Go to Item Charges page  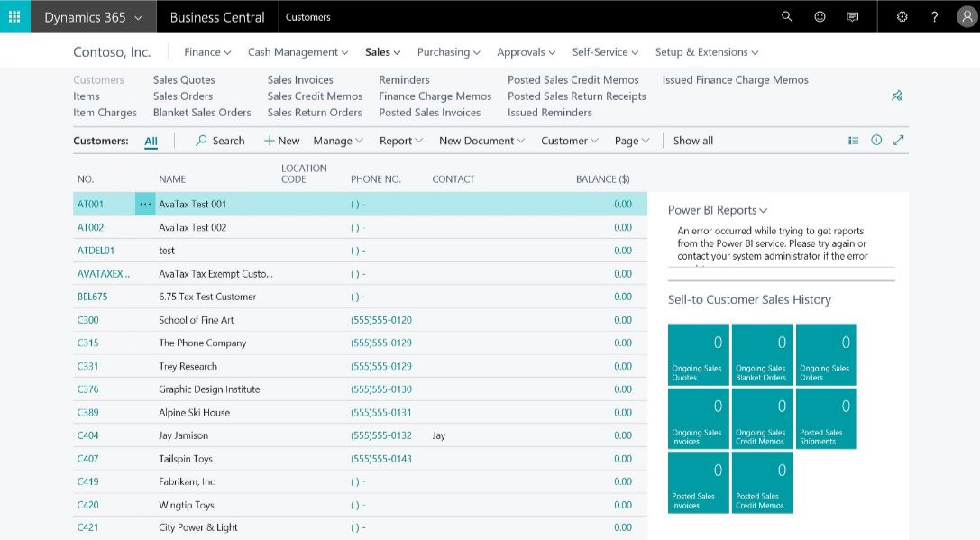pos(105,113)
